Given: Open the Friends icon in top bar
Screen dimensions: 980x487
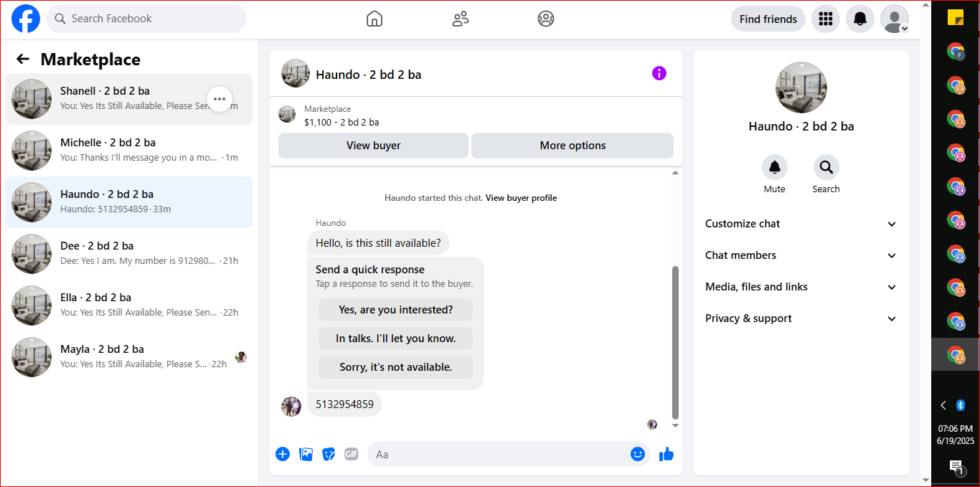Looking at the screenshot, I should 461,19.
